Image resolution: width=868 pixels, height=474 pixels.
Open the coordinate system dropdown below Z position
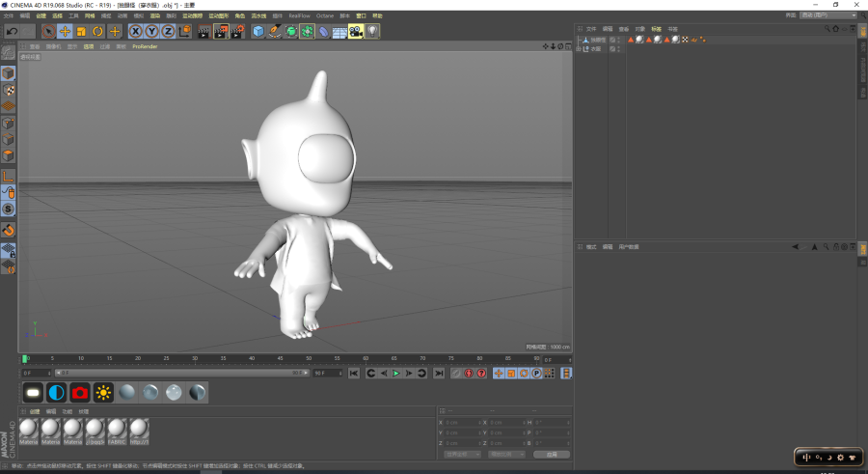coord(462,454)
